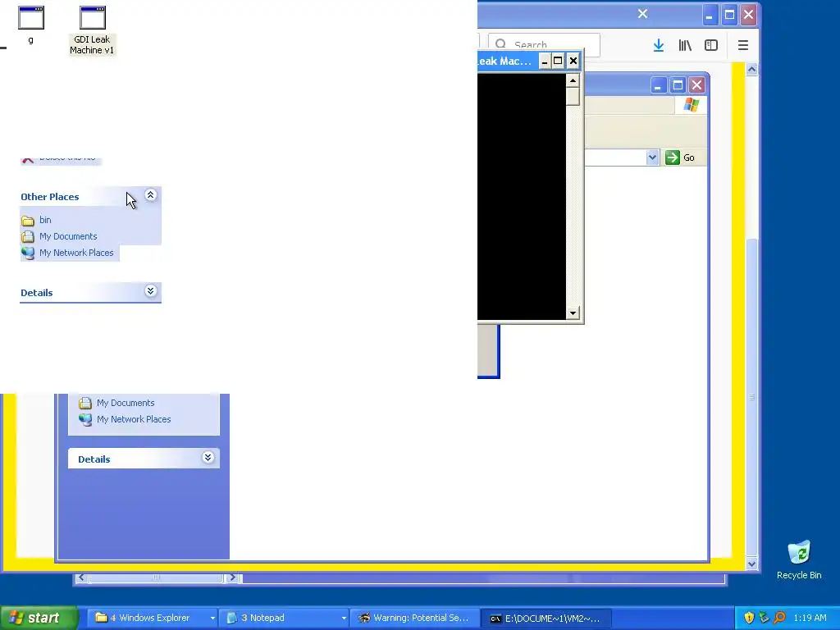This screenshot has width=840, height=630.
Task: Minimize the Explorer window with Go button
Action: 659,85
